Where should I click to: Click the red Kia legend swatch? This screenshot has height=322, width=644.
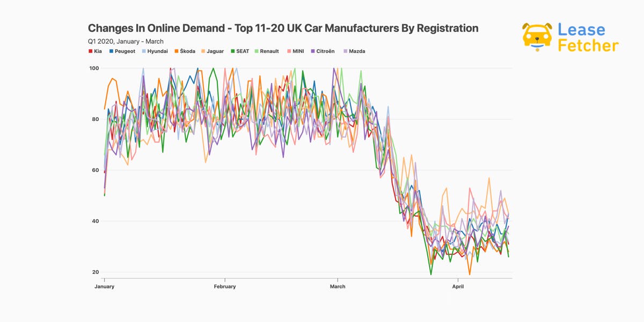coord(90,51)
